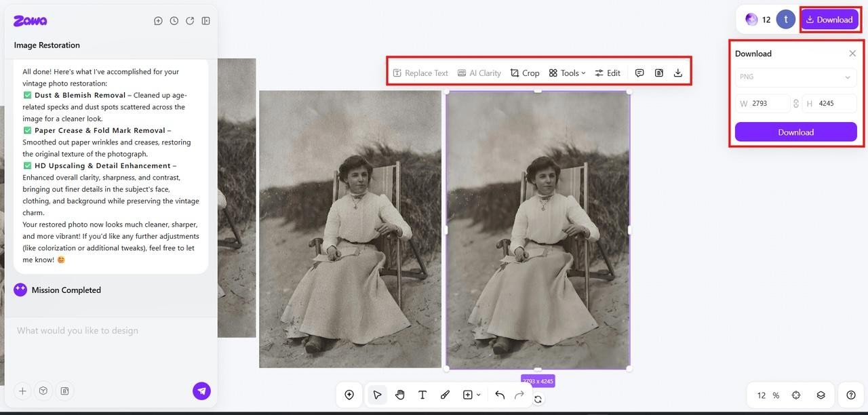Click the 'HD Upscaling & Detail Enhancement' text
Screen dimensions: 868x415
102,165
